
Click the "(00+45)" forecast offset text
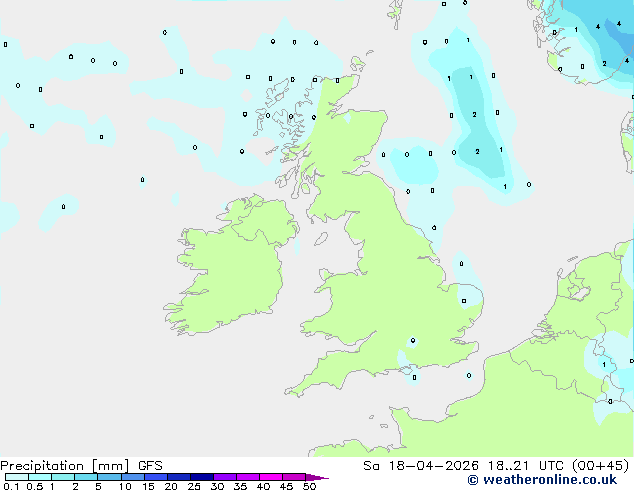tap(601, 466)
